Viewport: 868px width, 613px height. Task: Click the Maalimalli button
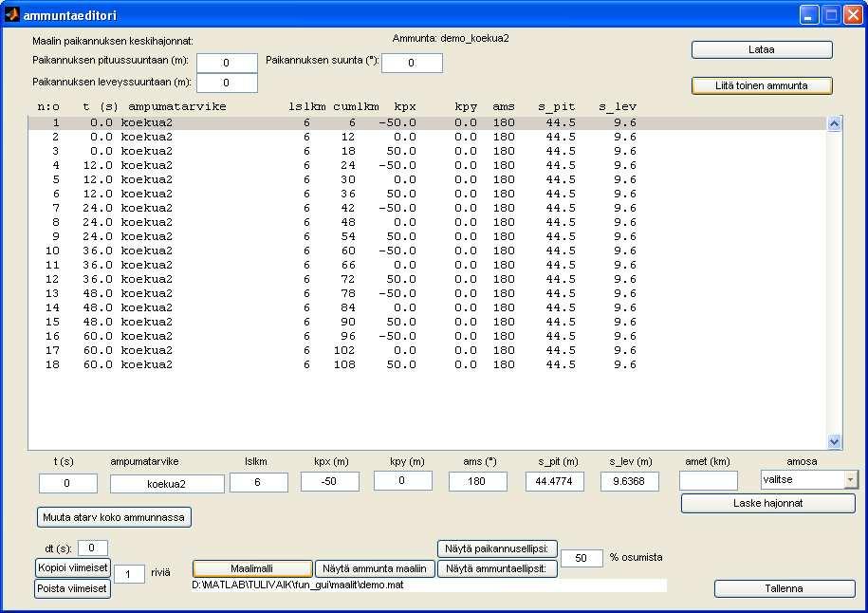[252, 568]
